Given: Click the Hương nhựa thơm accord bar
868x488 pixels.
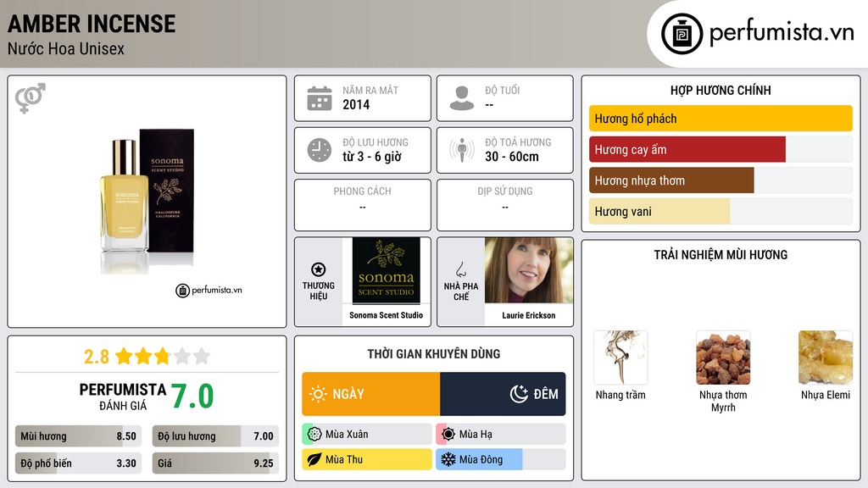Looking at the screenshot, I should 721,180.
